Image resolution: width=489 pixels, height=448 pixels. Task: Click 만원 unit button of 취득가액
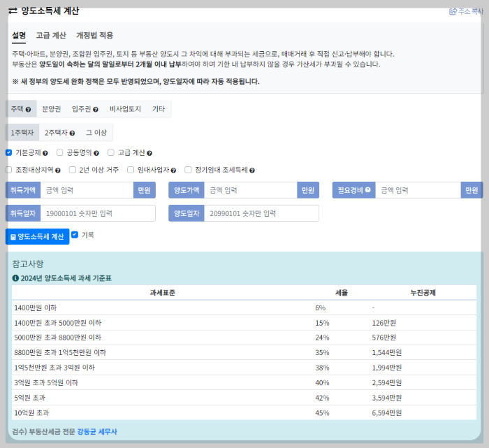145,190
